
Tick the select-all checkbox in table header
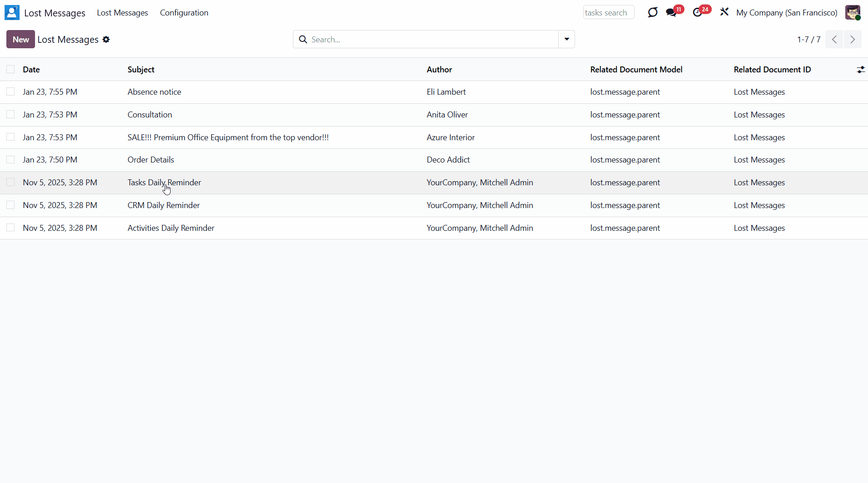tap(10, 69)
